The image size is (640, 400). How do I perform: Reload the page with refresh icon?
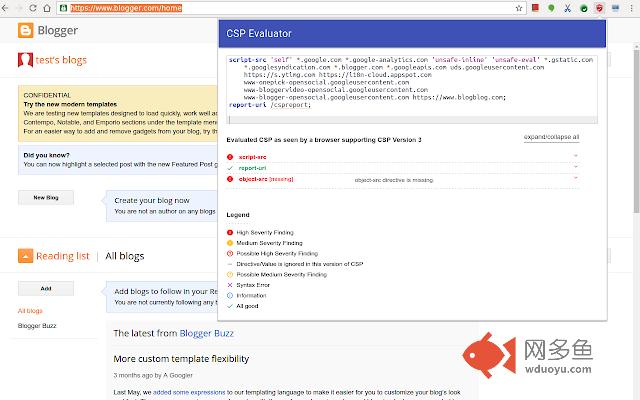33,8
